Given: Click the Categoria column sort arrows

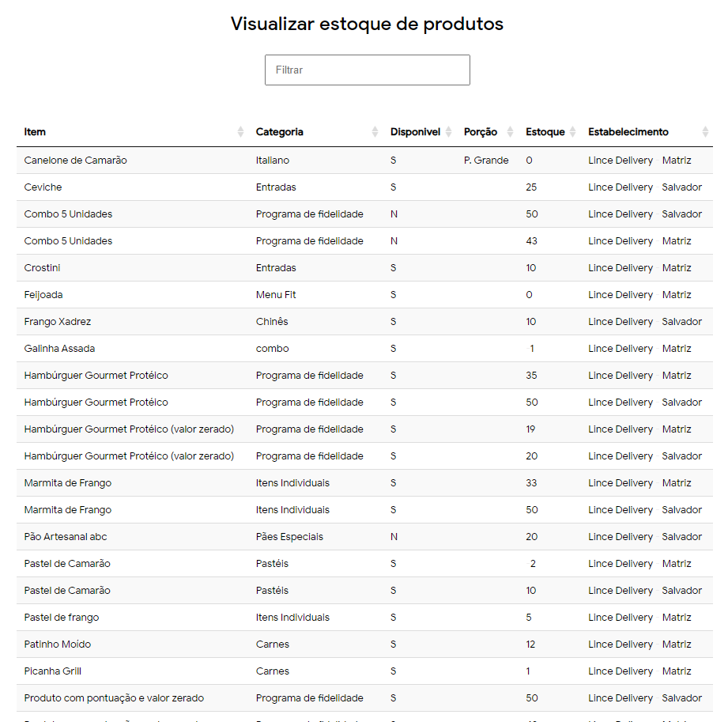Looking at the screenshot, I should 375,132.
